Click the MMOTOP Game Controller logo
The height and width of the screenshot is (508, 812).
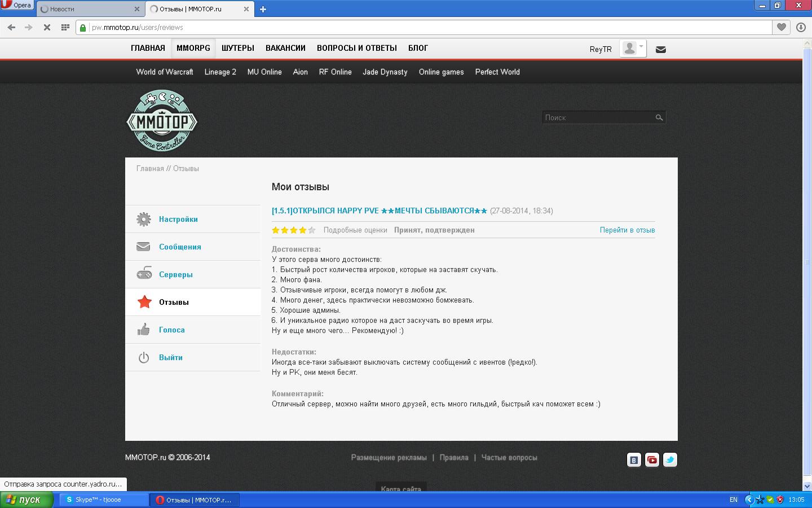[x=162, y=120]
